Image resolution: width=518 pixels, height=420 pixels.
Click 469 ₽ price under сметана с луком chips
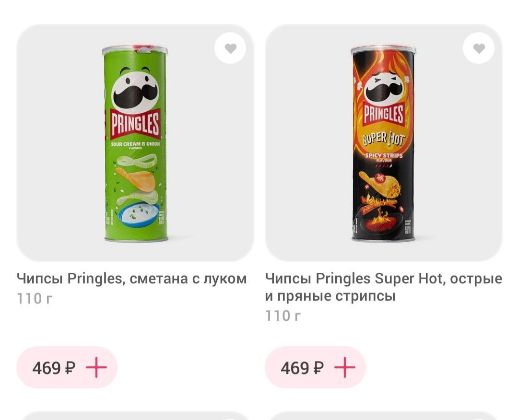click(x=54, y=368)
